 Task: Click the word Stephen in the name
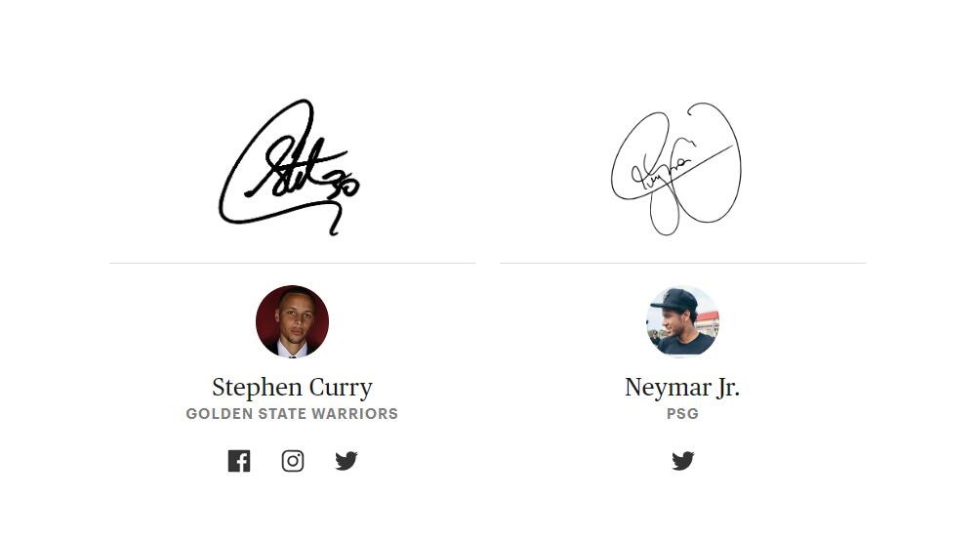point(257,389)
